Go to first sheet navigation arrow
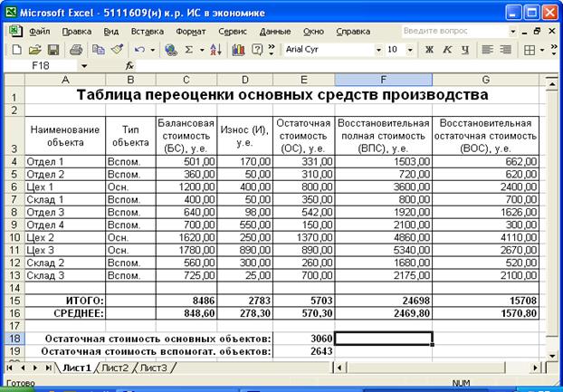The height and width of the screenshot is (392, 563). 10,368
